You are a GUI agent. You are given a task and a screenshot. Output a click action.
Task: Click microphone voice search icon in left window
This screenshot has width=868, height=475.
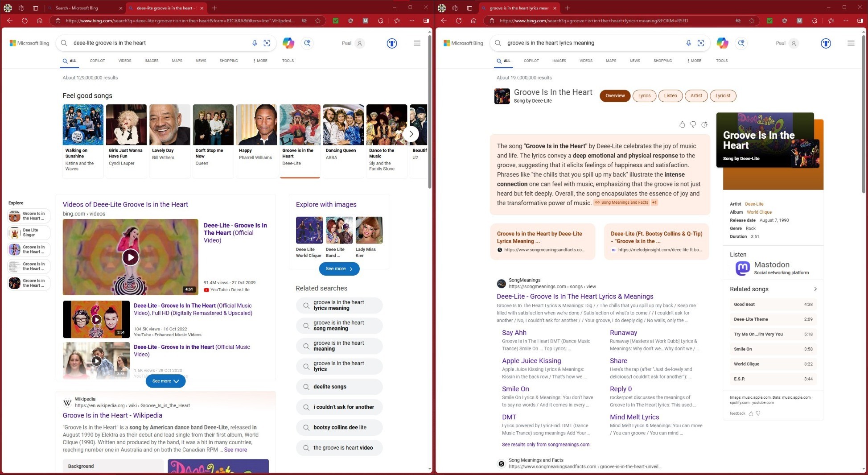point(255,43)
